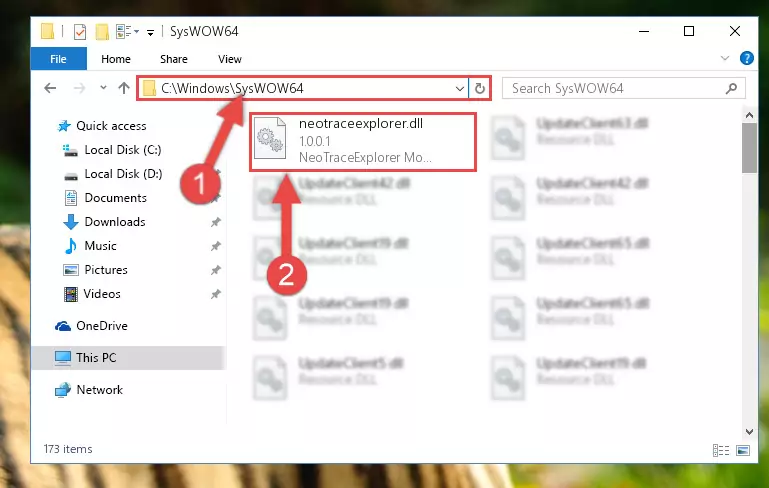Minimize the SysWOW64 window

click(644, 31)
